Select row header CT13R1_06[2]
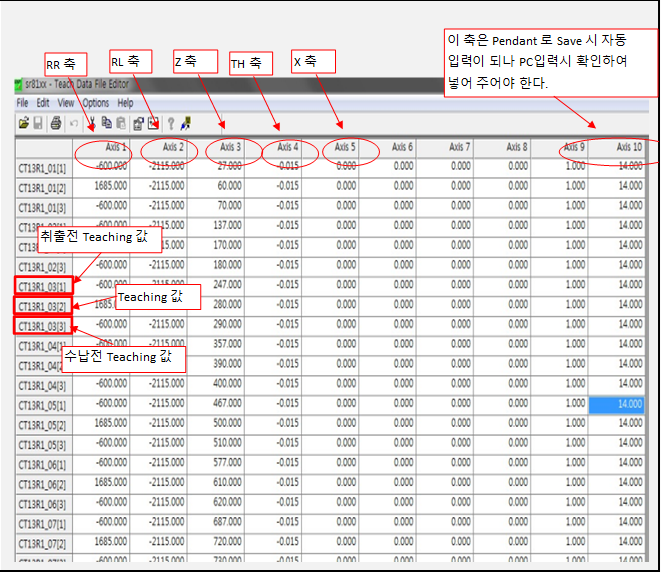This screenshot has height=573, width=661. click(44, 484)
